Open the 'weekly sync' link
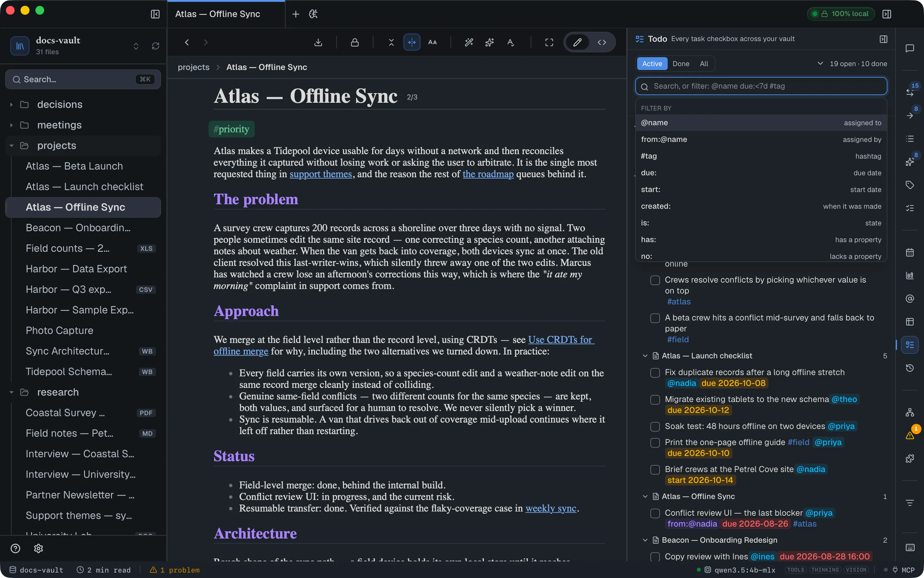This screenshot has width=924, height=578. [x=551, y=508]
